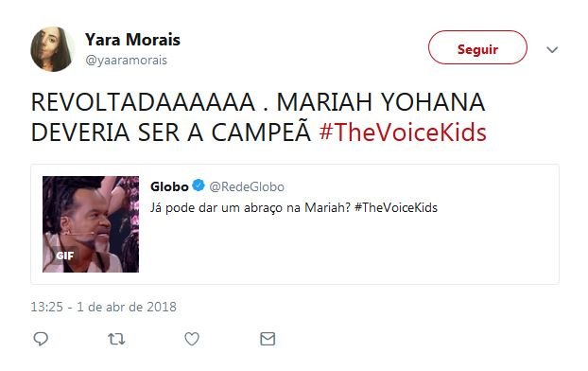Open the Yara Morais display name link
The image size is (588, 371).
coord(132,40)
